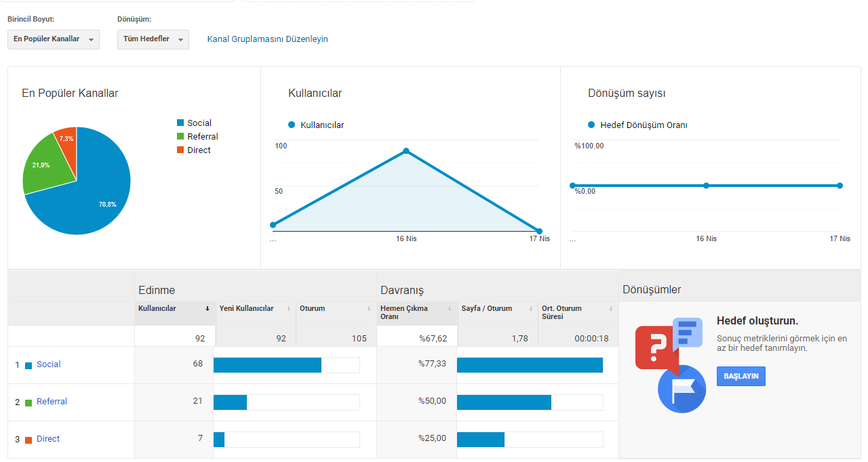Click the Kullanıcılar chart legend dot
868x462 pixels.
point(292,125)
